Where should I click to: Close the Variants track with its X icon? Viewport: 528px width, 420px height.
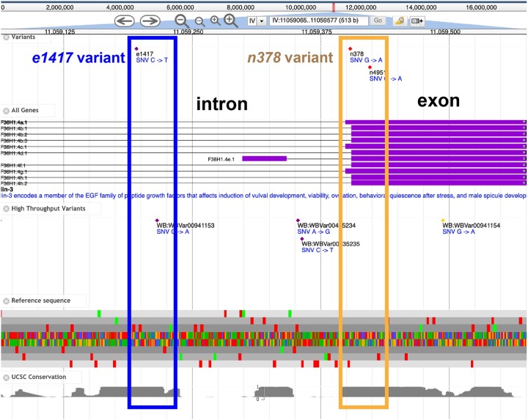[x=6, y=37]
